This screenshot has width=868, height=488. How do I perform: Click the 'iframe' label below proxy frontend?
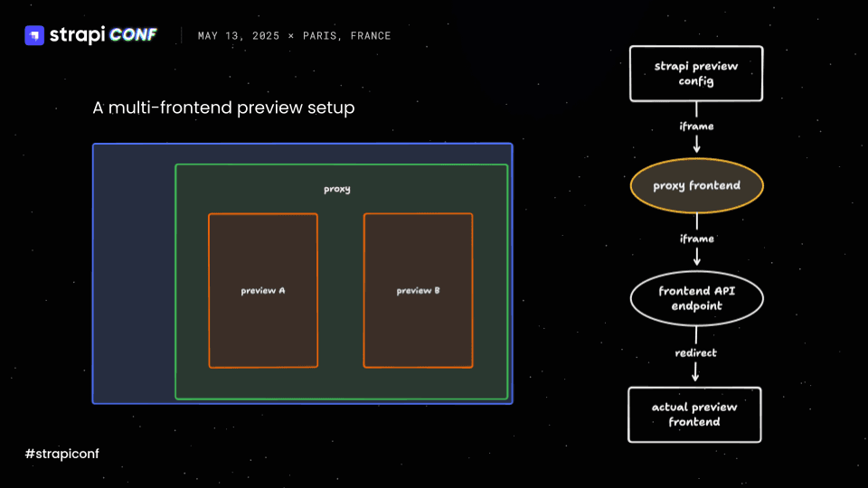coord(697,239)
